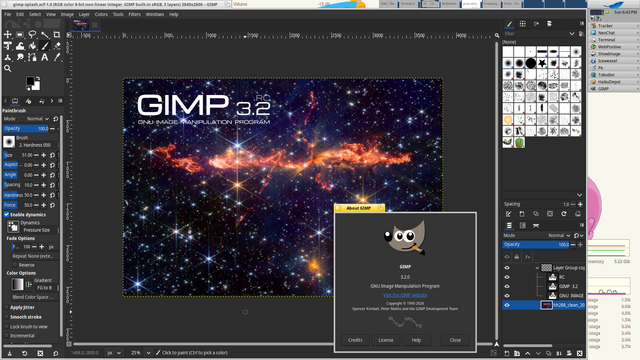Open the Layer menu
The image size is (640, 360).
[84, 14]
